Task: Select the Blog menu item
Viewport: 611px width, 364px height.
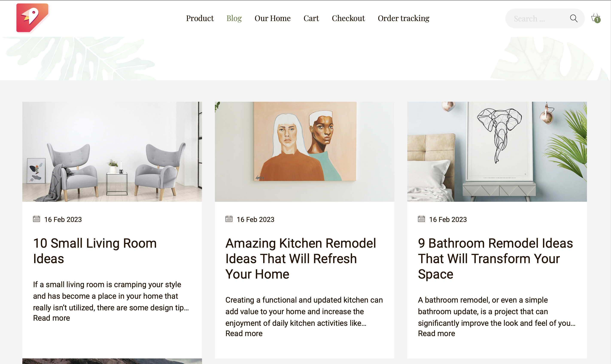Action: (x=234, y=18)
